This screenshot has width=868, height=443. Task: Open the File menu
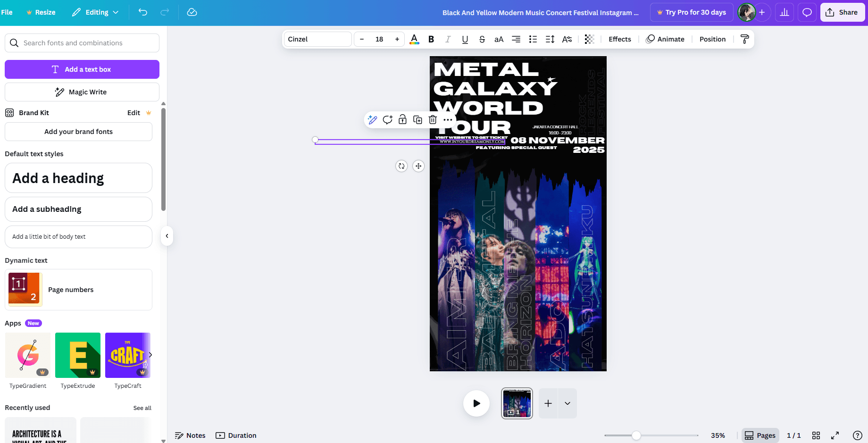pos(7,12)
